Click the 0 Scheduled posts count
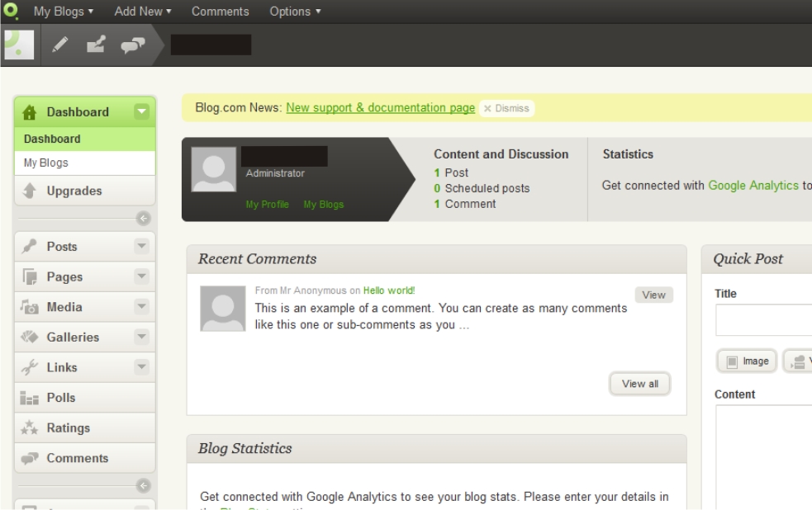This screenshot has height=510, width=812. tap(482, 188)
